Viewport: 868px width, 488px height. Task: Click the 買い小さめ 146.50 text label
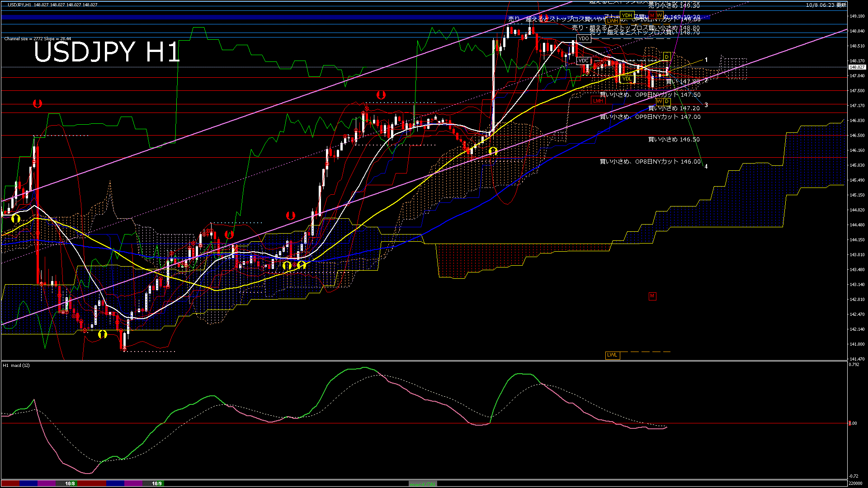(x=674, y=140)
